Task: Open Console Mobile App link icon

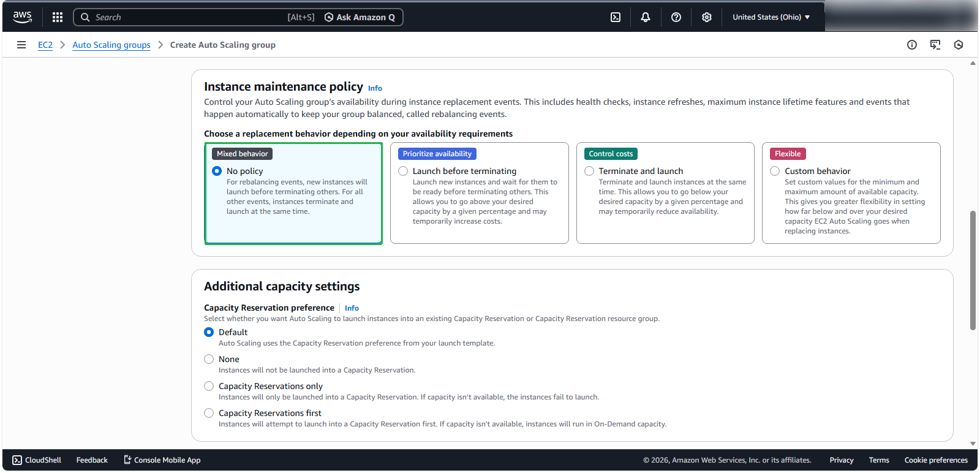Action: pos(127,460)
